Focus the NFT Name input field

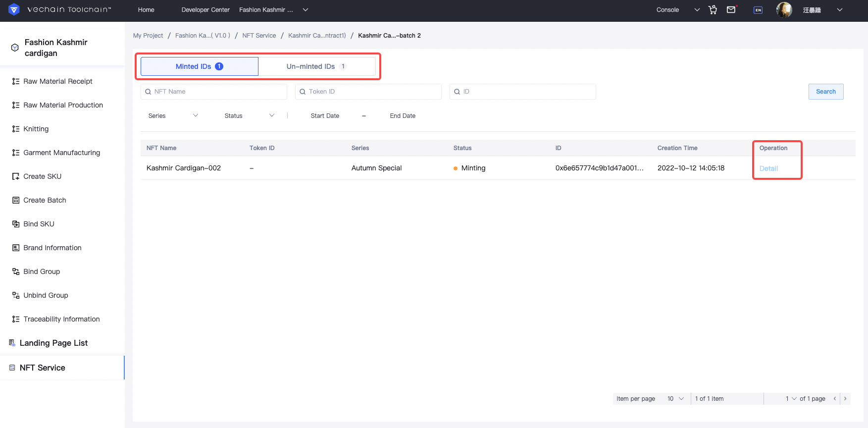click(214, 92)
